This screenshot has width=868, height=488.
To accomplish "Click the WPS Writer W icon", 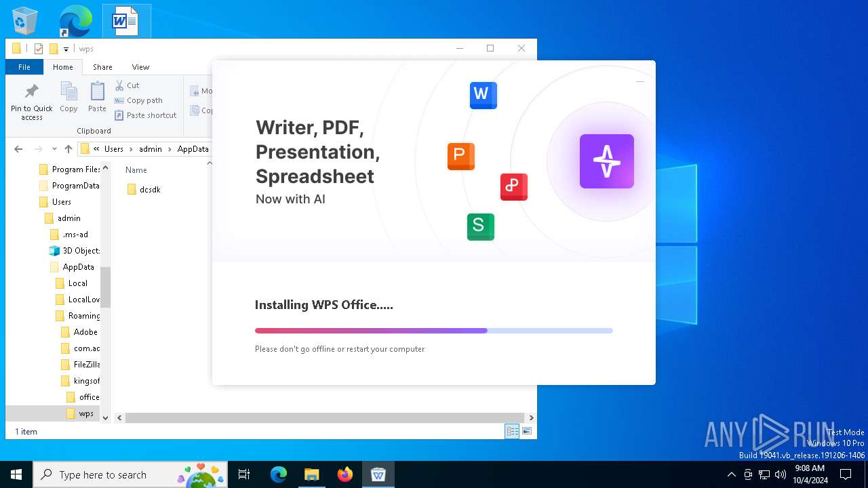I will pyautogui.click(x=483, y=95).
